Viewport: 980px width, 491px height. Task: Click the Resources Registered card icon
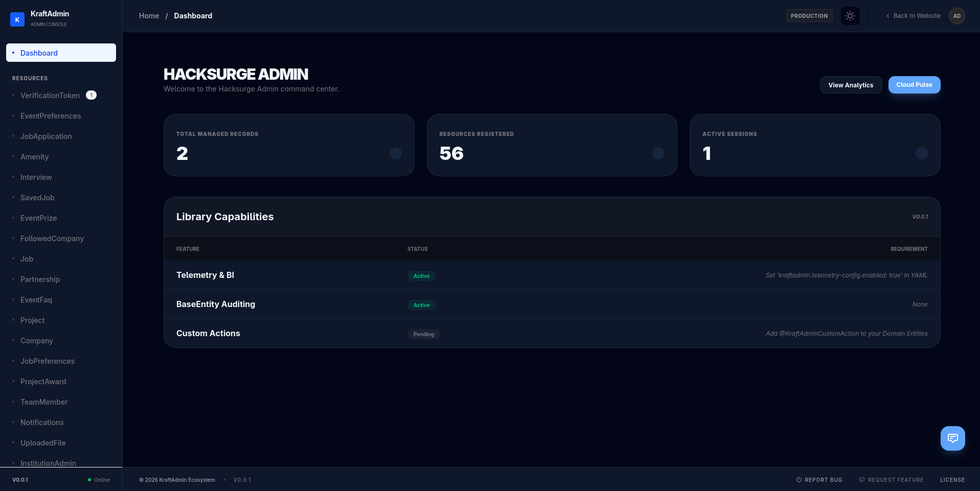tap(658, 153)
